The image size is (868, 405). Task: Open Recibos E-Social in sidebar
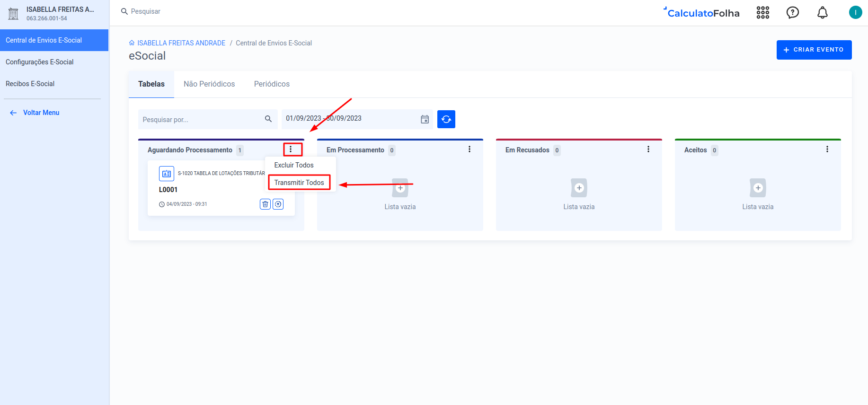[54, 84]
